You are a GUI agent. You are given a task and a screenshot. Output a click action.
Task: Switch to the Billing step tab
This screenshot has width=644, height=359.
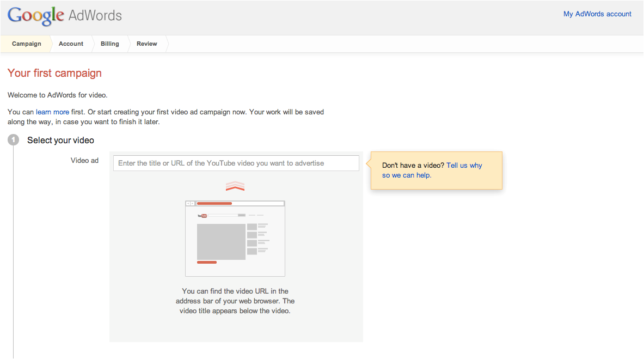[109, 44]
